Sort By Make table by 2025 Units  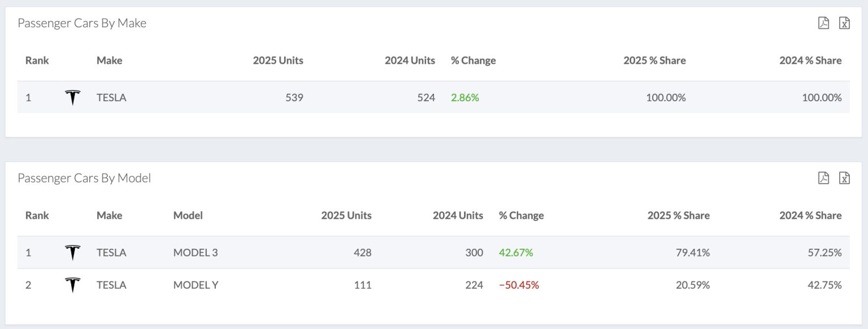click(278, 60)
